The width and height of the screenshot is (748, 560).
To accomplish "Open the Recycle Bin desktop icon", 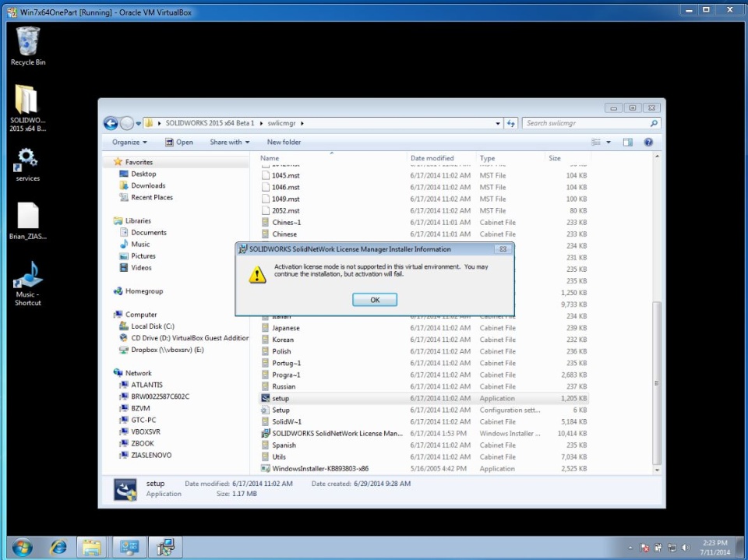I will pos(28,46).
